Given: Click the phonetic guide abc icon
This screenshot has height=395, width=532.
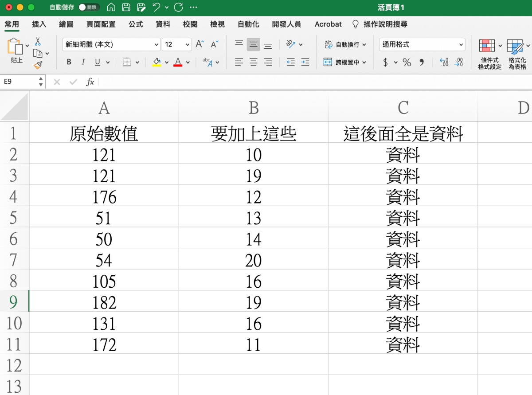Looking at the screenshot, I should coord(207,62).
